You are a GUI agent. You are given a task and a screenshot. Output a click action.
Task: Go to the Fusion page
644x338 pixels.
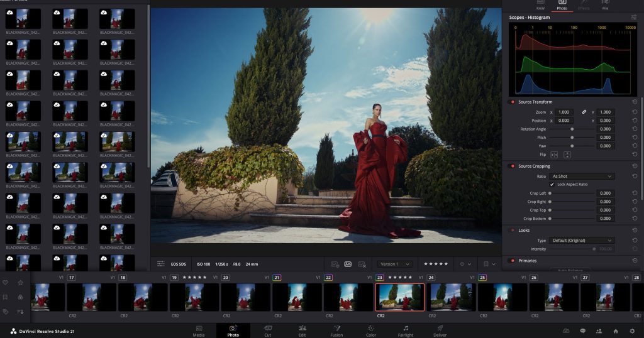click(x=337, y=331)
